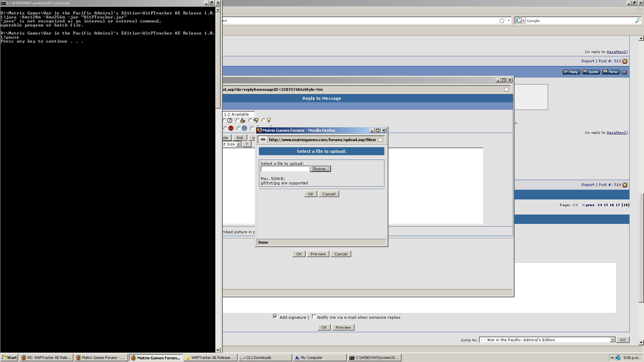Viewport: 644px width, 362px height.
Task: Click the Google search magnifier icon
Action: (638, 21)
